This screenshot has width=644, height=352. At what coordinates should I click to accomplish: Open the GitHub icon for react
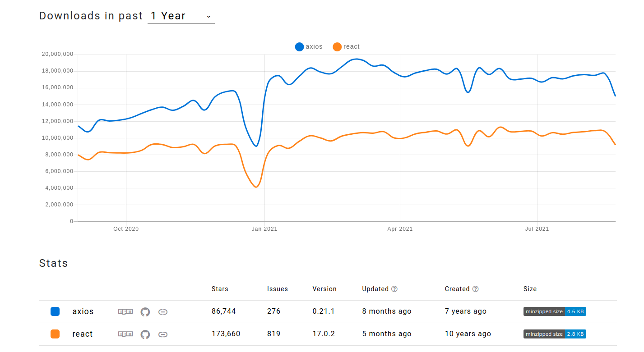coord(145,334)
